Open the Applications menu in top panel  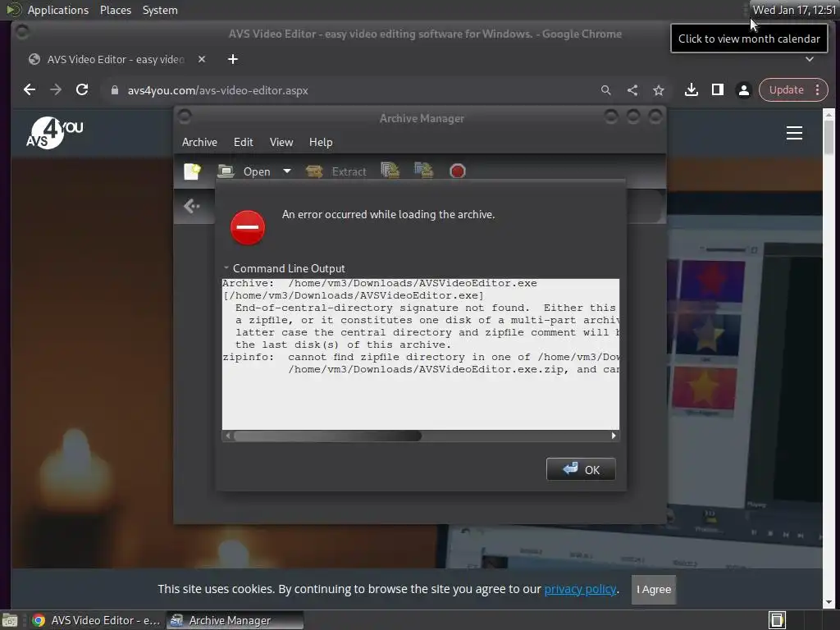pos(58,10)
